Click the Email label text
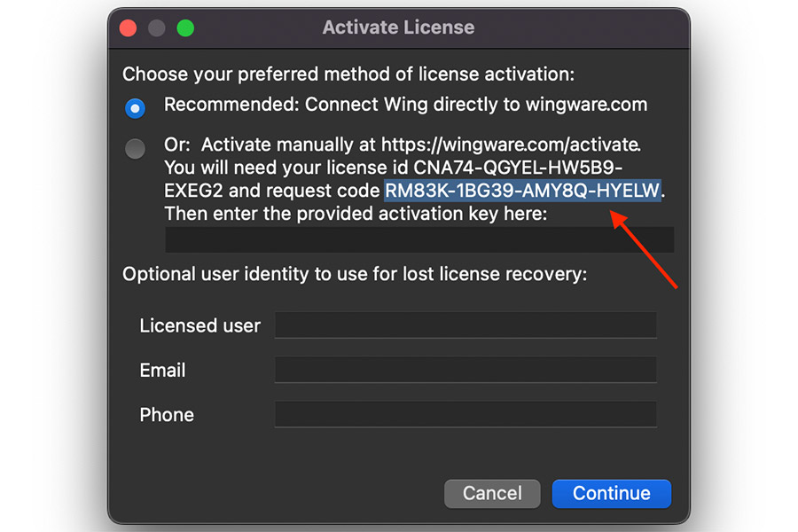The width and height of the screenshot is (798, 532). 162,370
